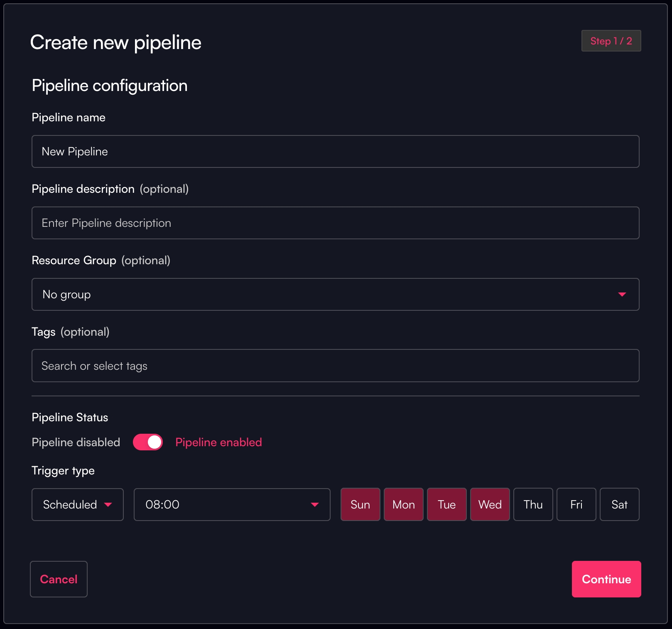
Task: Open the Resource Group dropdown arrow
Action: (x=622, y=295)
